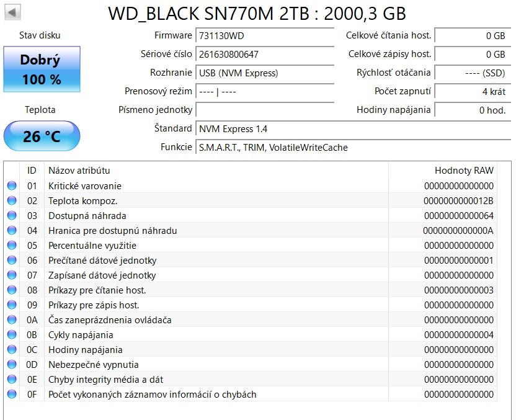Click the status orb for Teplota kompoz.
The height and width of the screenshot is (420, 516).
pos(12,200)
